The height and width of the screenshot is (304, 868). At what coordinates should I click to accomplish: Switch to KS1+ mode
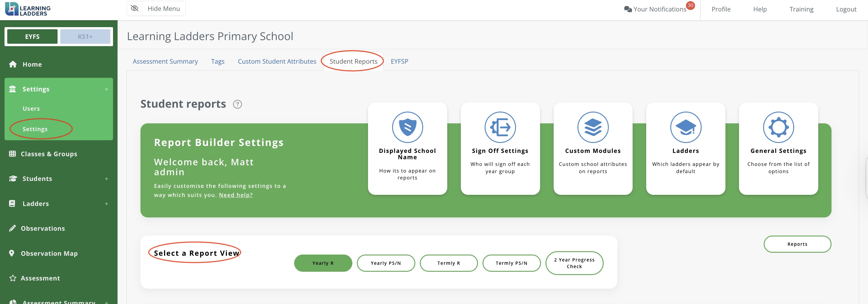point(85,36)
